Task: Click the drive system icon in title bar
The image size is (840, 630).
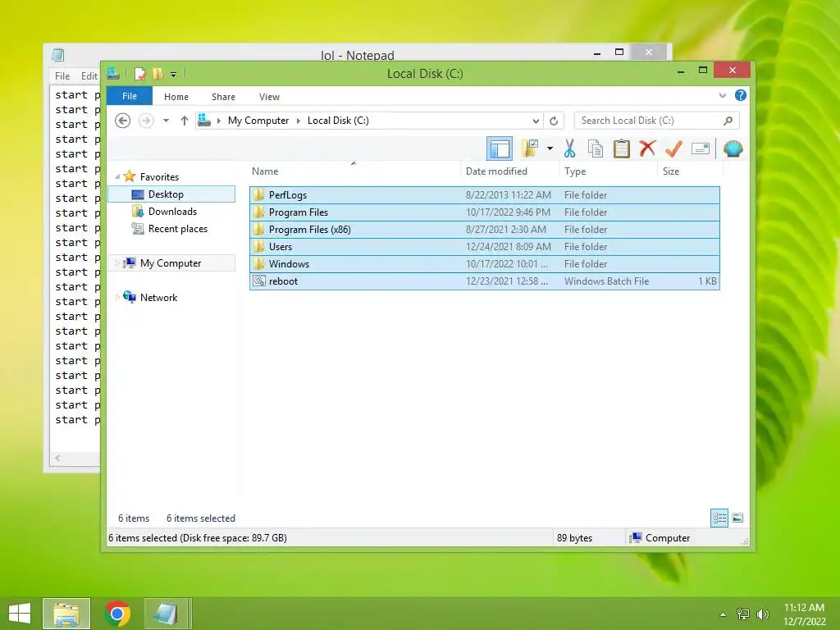Action: pyautogui.click(x=113, y=73)
